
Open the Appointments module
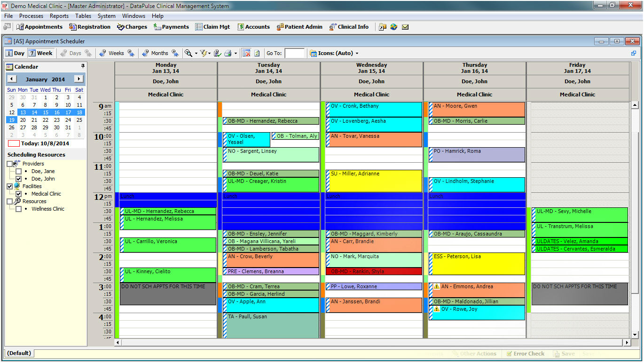pos(39,27)
